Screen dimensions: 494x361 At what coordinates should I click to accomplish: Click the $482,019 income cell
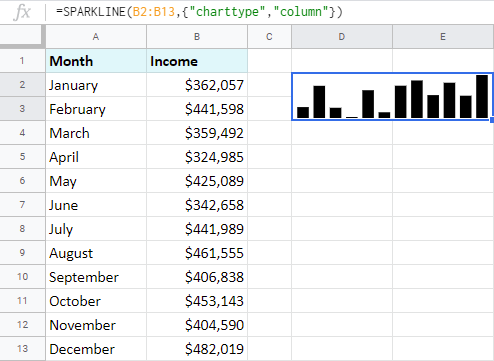coord(197,349)
